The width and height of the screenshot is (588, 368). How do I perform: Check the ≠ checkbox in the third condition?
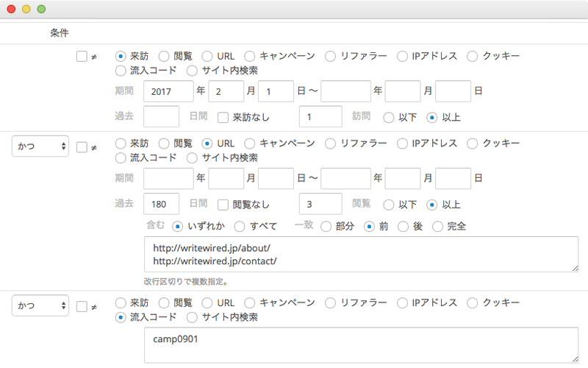point(82,307)
